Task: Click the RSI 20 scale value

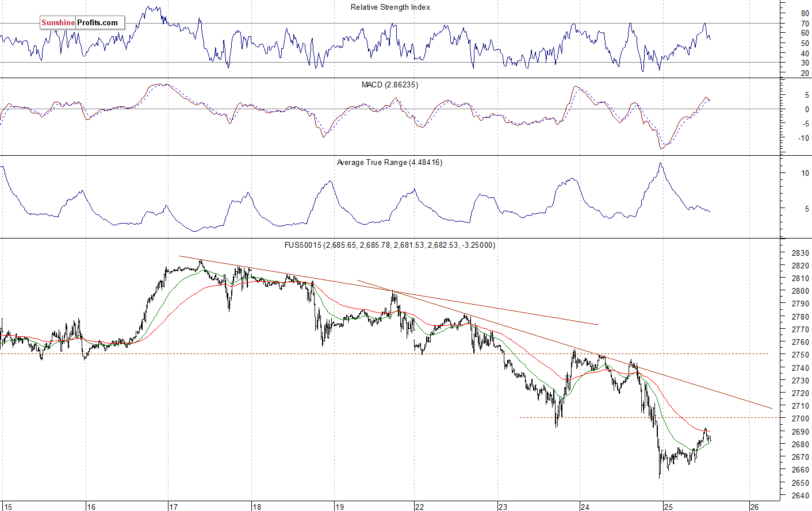Action: (805, 74)
